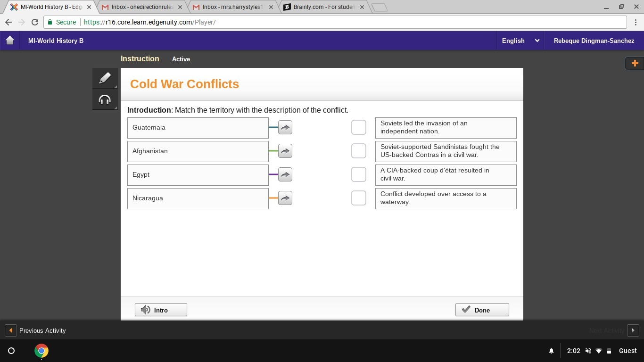Image resolution: width=644 pixels, height=362 pixels.
Task: Open the Chrome three-dot menu
Action: 636,22
